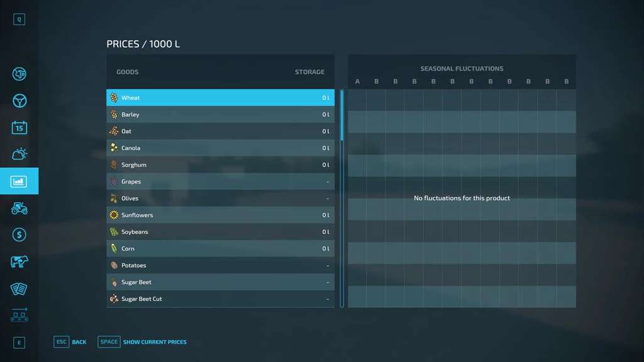This screenshot has width=644, height=362.
Task: Select Barley in the goods list
Action: [220, 115]
